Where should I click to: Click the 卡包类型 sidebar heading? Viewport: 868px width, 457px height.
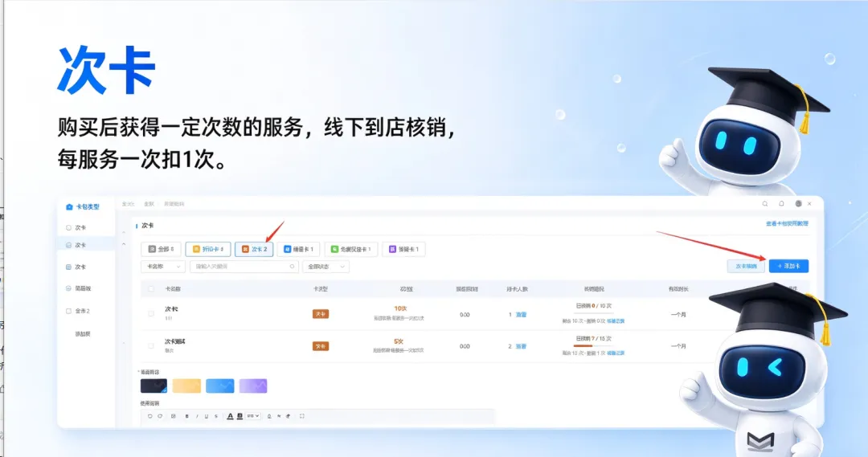pyautogui.click(x=88, y=207)
